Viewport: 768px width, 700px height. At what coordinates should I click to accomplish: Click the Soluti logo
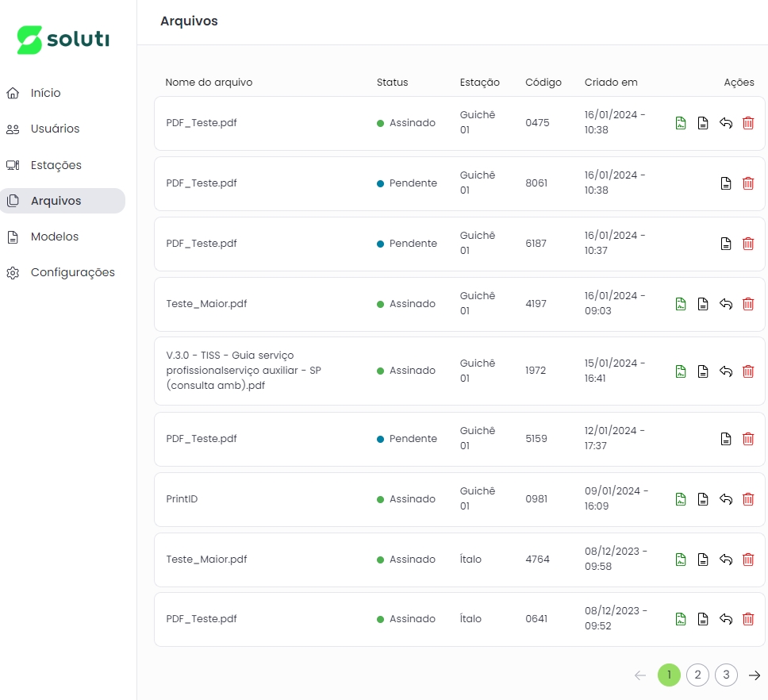[x=63, y=40]
